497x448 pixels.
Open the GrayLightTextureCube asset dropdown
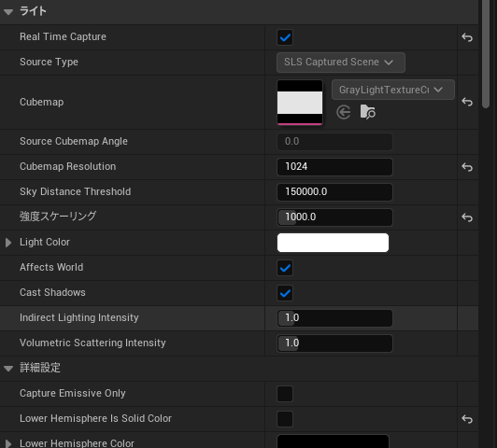click(393, 90)
